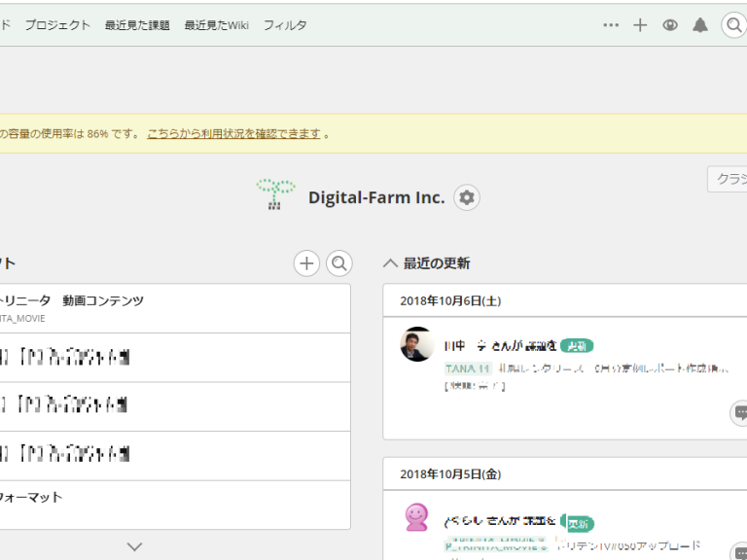Open Digital-Farm Inc. space settings gear

467,197
